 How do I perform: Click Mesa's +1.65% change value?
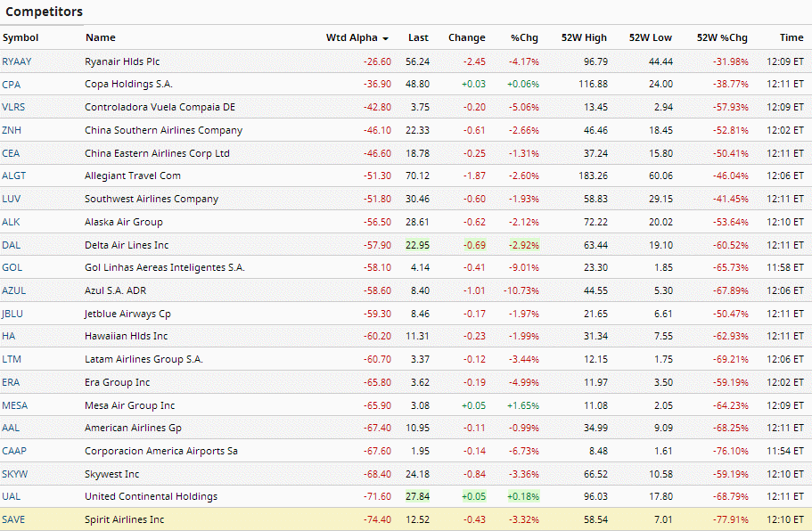(x=523, y=405)
